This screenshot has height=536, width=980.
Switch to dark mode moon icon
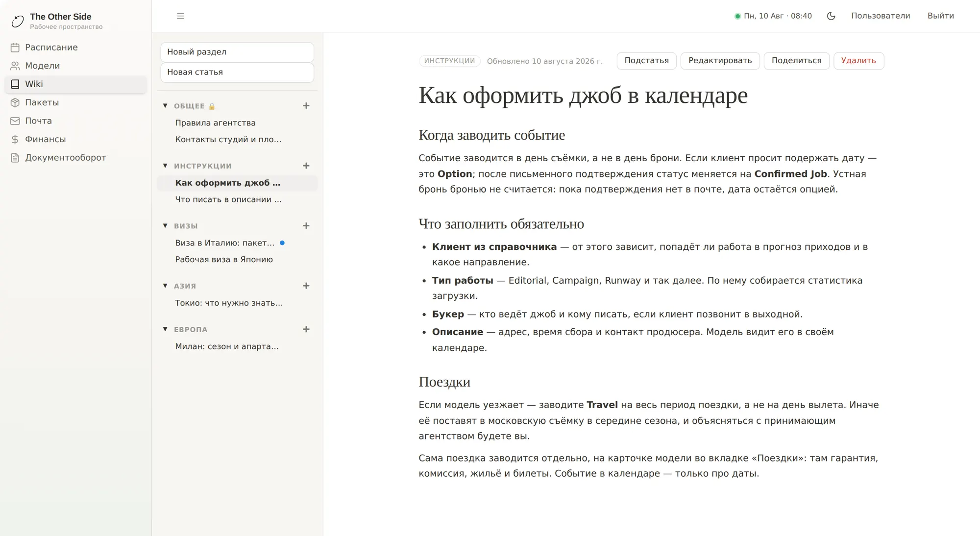(831, 16)
